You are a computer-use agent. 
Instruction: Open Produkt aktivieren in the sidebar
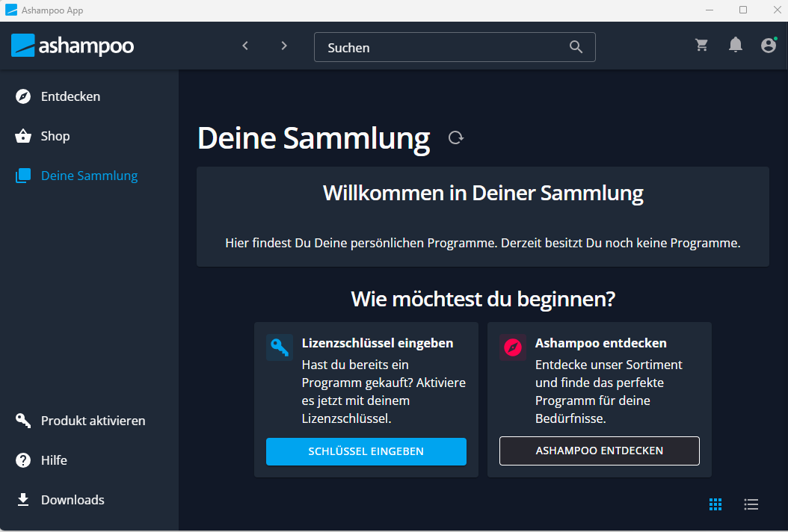[89, 421]
